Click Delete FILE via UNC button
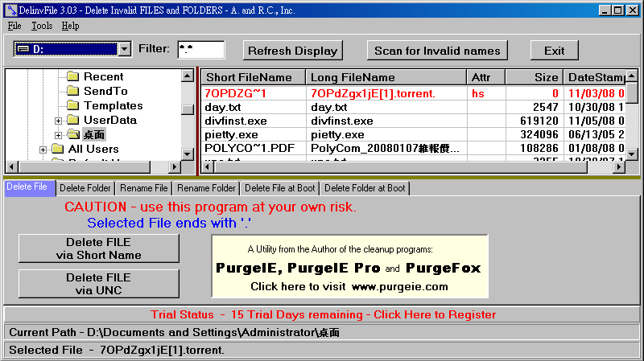Image resolution: width=644 pixels, height=361 pixels. pyautogui.click(x=98, y=284)
